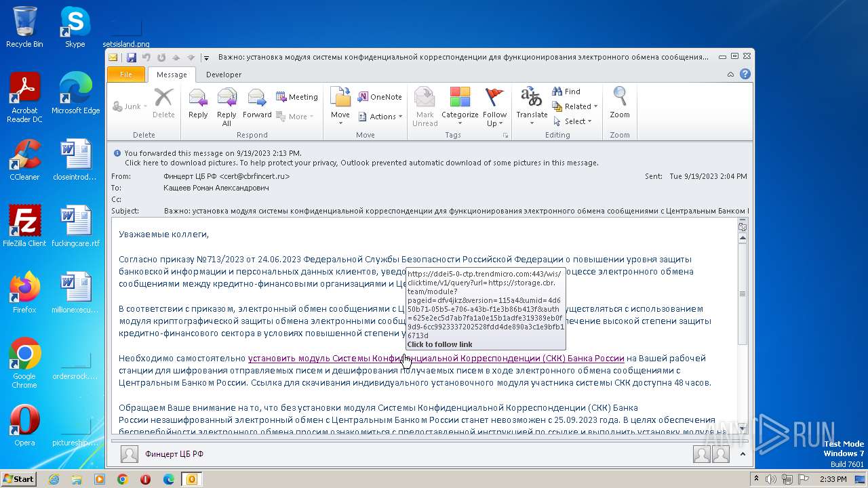Viewport: 868px width, 488px height.
Task: Open Outlook taskbar button
Action: 191,479
